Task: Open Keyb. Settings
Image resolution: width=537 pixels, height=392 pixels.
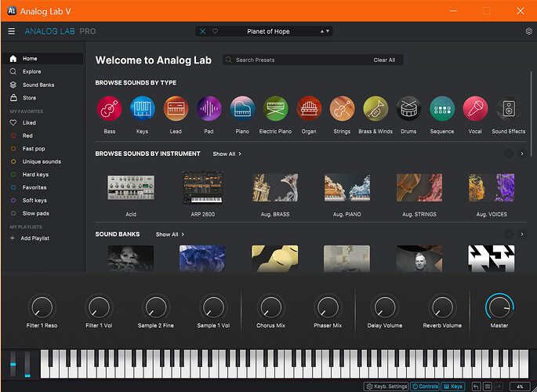Action: point(386,387)
